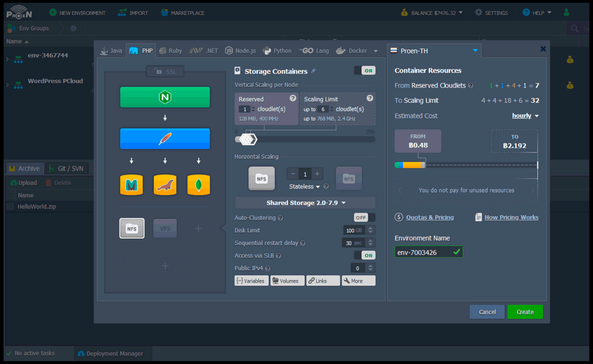Open the Links button
Viewport: 593px width, 364px height.
(323, 281)
